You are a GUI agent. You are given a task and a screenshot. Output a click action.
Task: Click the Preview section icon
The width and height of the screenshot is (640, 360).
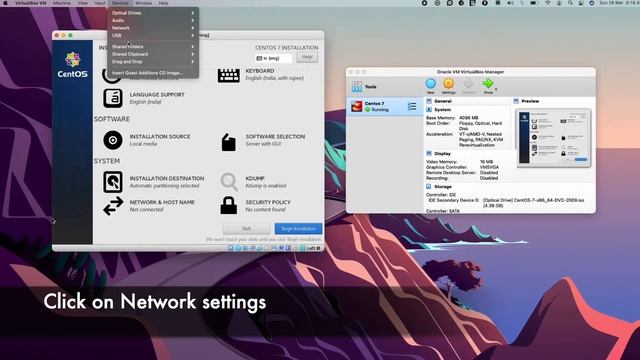[x=516, y=101]
